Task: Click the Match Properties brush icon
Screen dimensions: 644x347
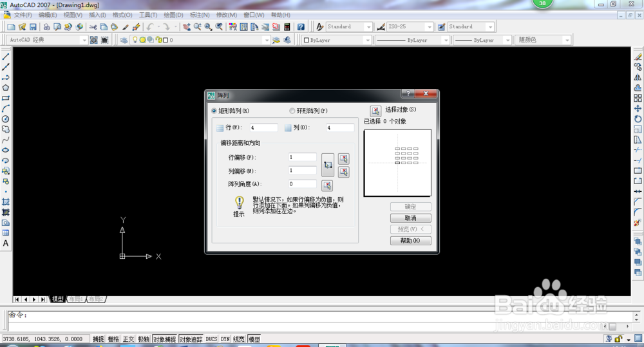Action: (126, 26)
